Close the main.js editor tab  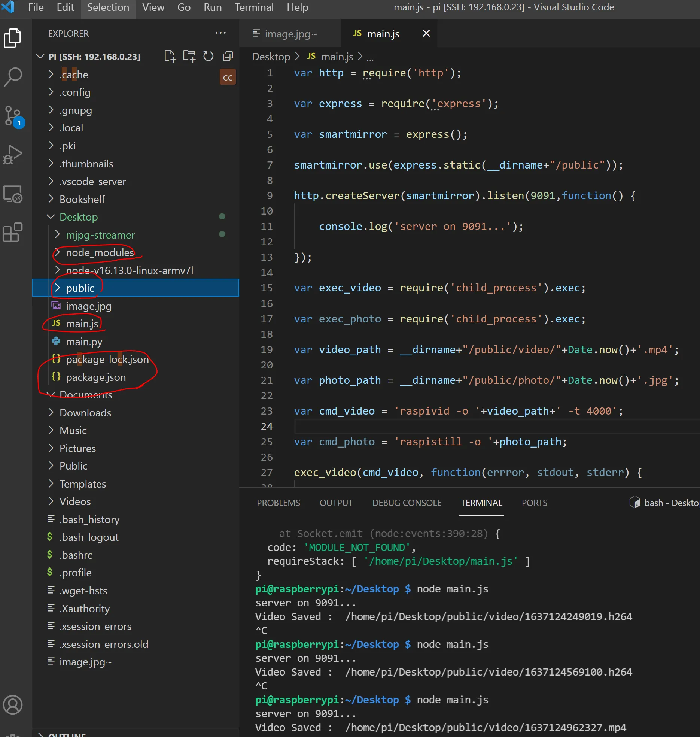pyautogui.click(x=426, y=34)
